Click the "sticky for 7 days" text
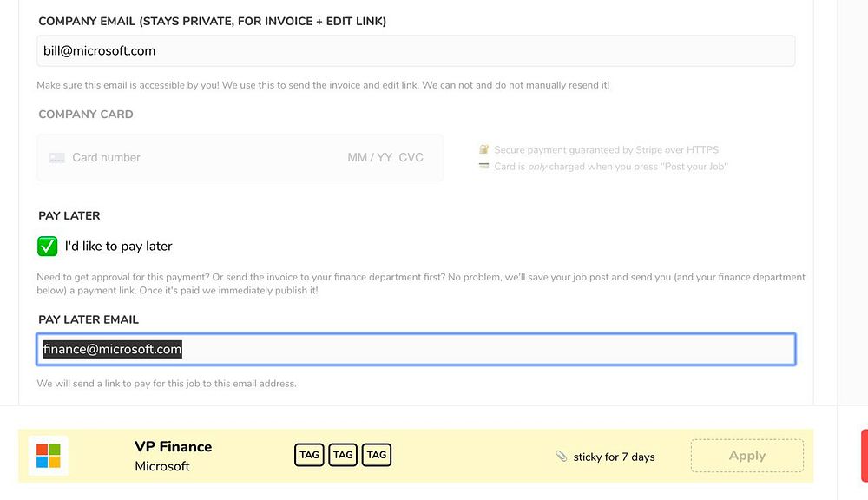The width and height of the screenshot is (868, 500). pyautogui.click(x=614, y=457)
